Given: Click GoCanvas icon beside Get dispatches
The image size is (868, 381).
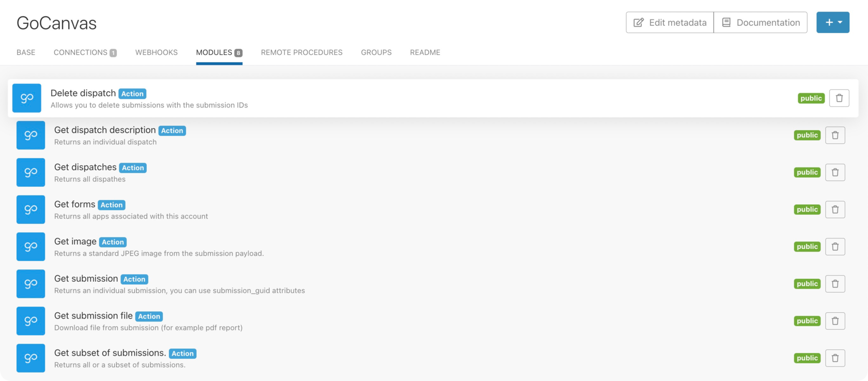Looking at the screenshot, I should coord(30,172).
